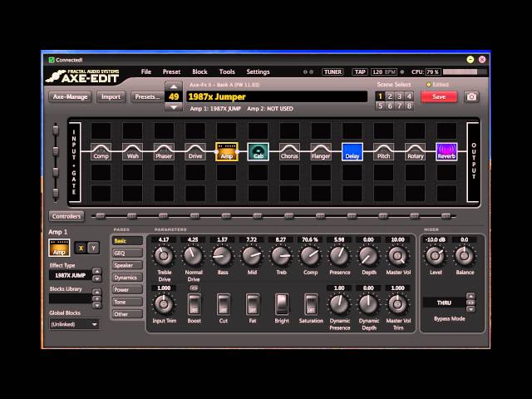
Task: Click the camera snapshot icon
Action: click(471, 97)
